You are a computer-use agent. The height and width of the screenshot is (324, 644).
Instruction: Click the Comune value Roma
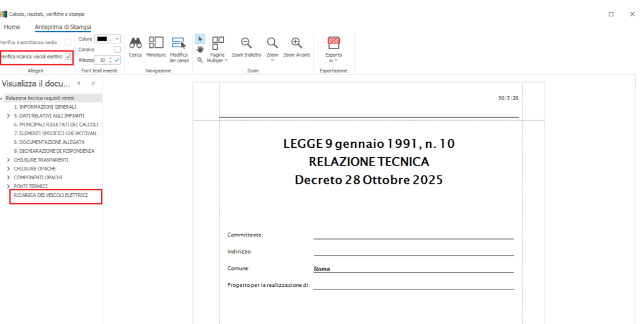click(x=322, y=269)
